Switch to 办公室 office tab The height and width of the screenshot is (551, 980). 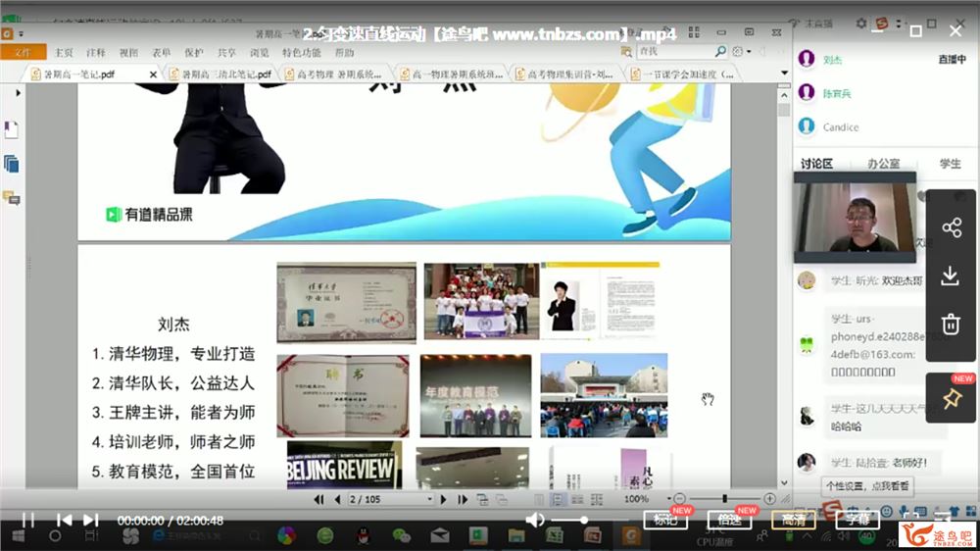(x=884, y=164)
